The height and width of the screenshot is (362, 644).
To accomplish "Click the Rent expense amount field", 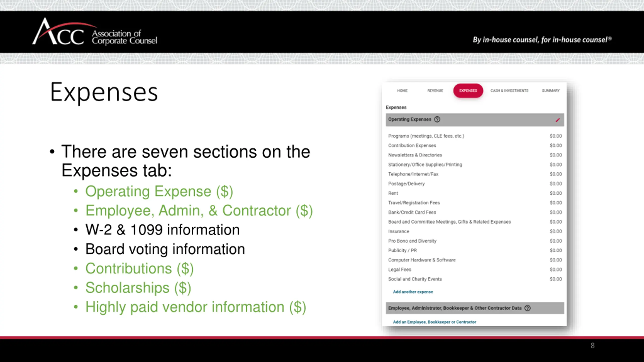I will pos(555,193).
